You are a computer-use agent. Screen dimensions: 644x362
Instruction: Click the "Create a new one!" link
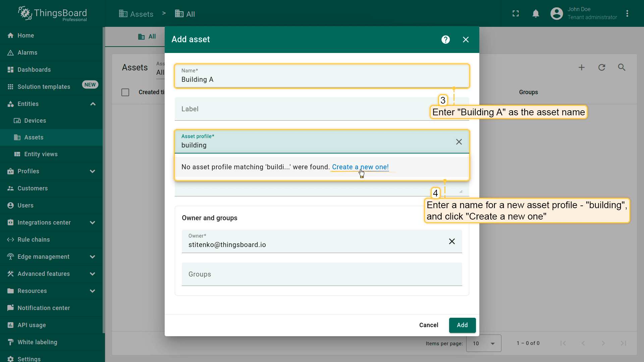[x=360, y=167]
